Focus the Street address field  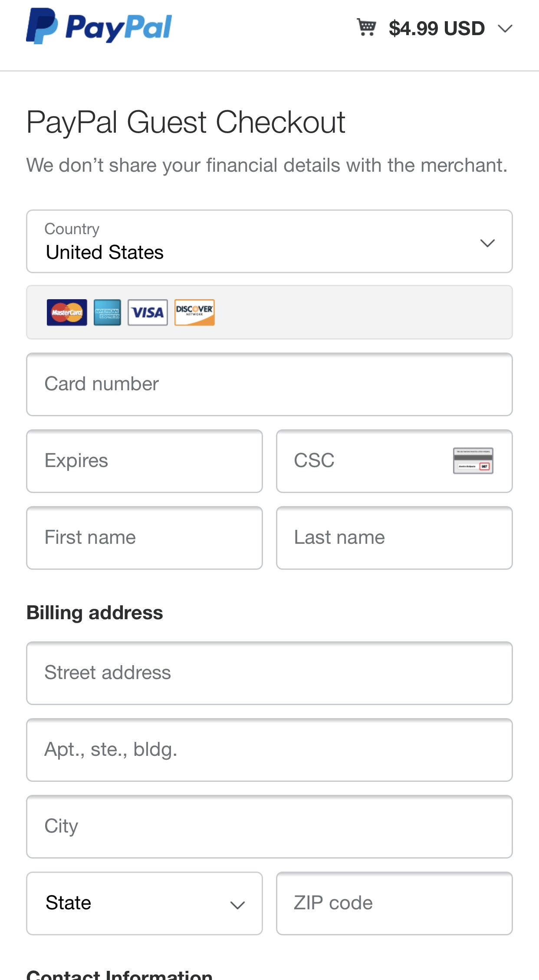[x=269, y=673]
